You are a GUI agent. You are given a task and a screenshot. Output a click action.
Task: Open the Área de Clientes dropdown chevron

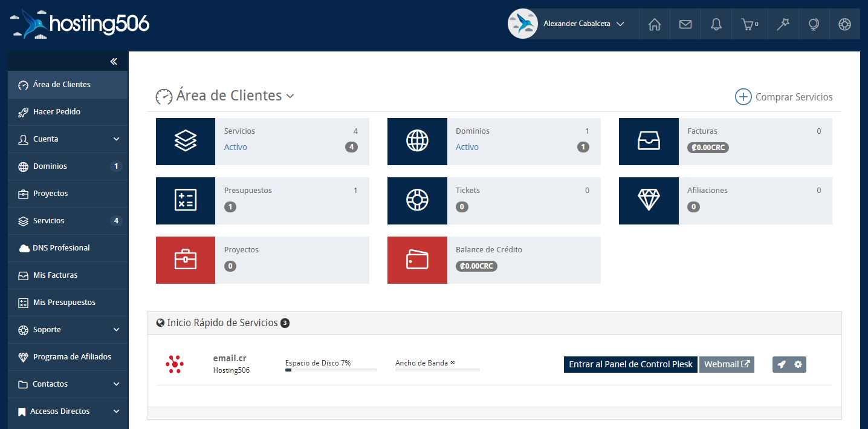point(290,96)
